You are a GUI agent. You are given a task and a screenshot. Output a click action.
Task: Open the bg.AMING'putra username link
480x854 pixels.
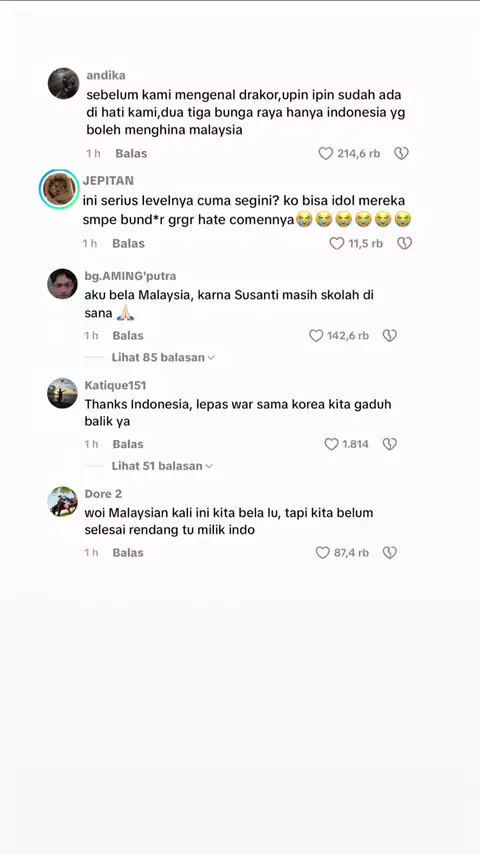pos(130,277)
